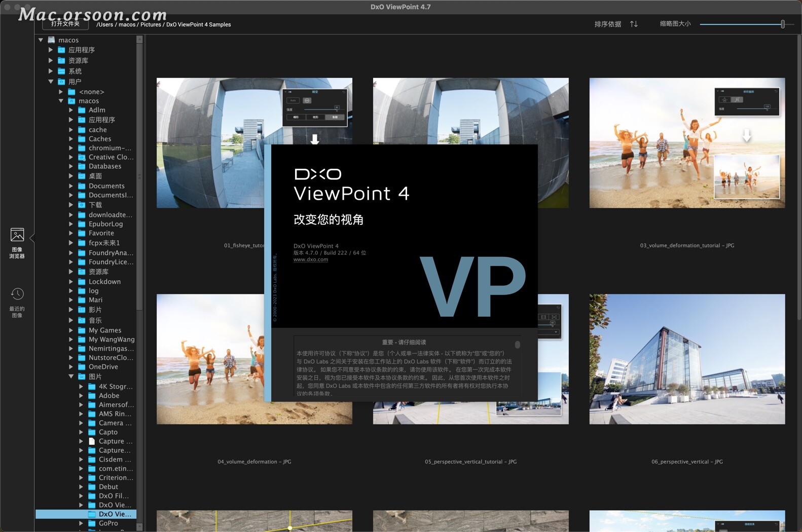Open the www.dxo.com link in splash
This screenshot has height=532, width=802.
point(311,259)
